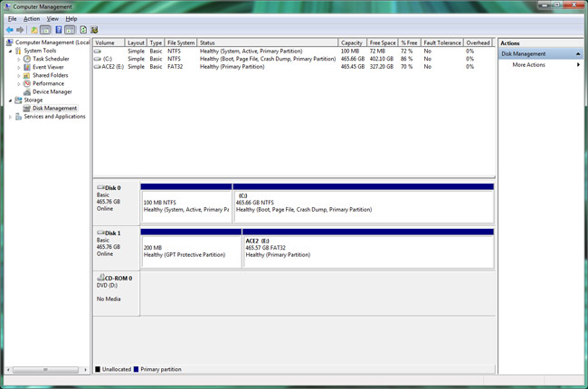The width and height of the screenshot is (588, 389).
Task: Click the blue Help toolbar icon
Action: (58, 30)
